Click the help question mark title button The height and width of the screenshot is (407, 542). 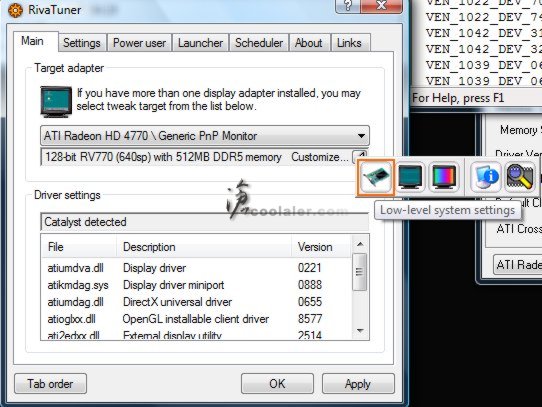coord(348,5)
